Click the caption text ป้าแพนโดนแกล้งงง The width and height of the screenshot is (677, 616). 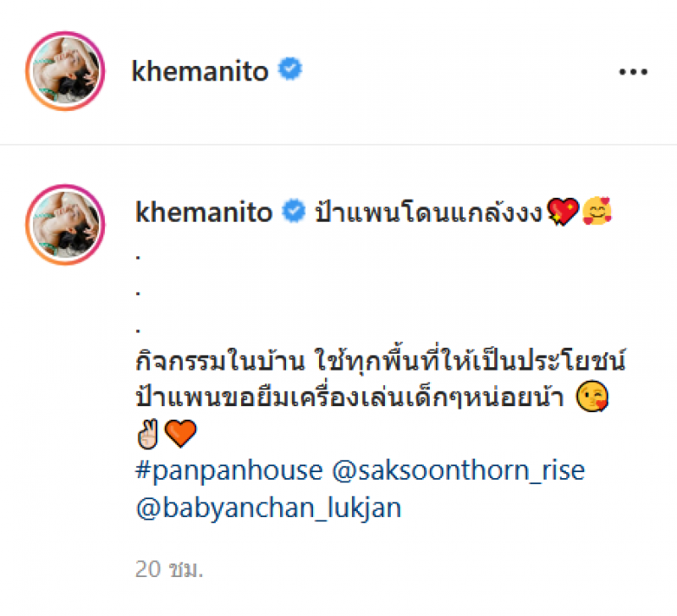tap(429, 212)
